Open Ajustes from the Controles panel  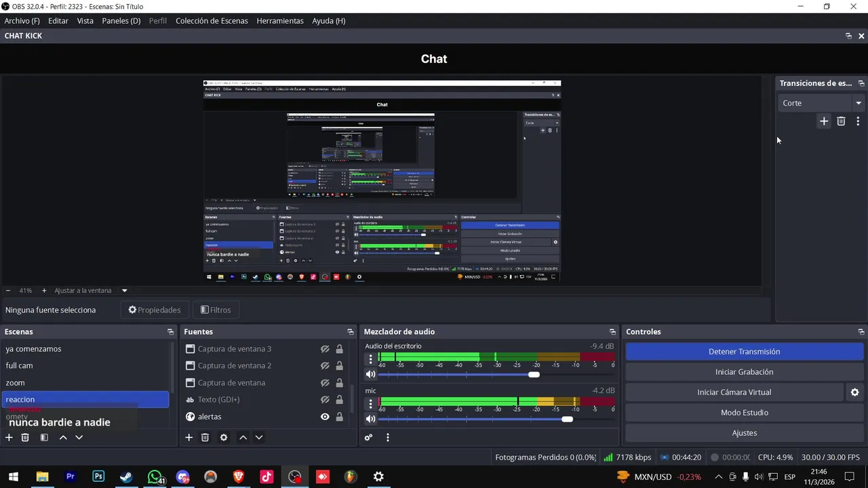[744, 433]
